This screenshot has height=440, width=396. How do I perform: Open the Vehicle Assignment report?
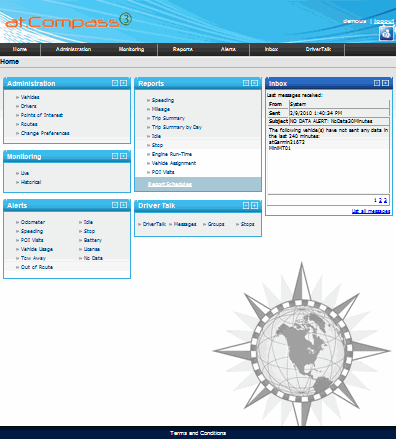tap(174, 163)
